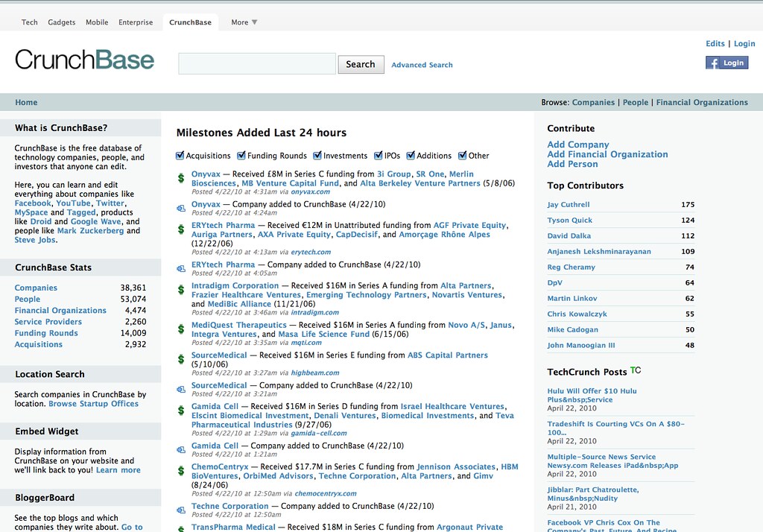
Task: Browse the Financial Organizations link in header bar
Action: tap(702, 102)
